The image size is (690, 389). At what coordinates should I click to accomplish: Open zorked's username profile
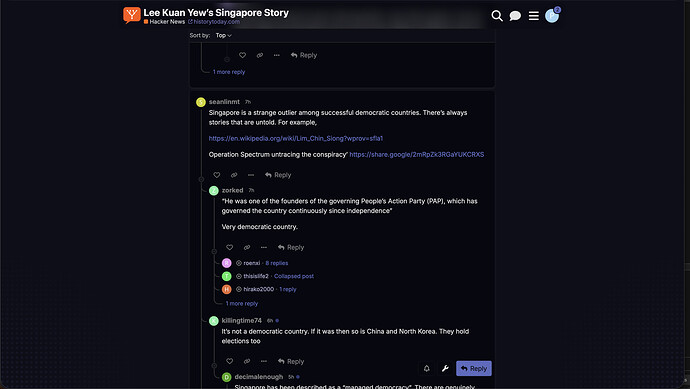pos(232,190)
